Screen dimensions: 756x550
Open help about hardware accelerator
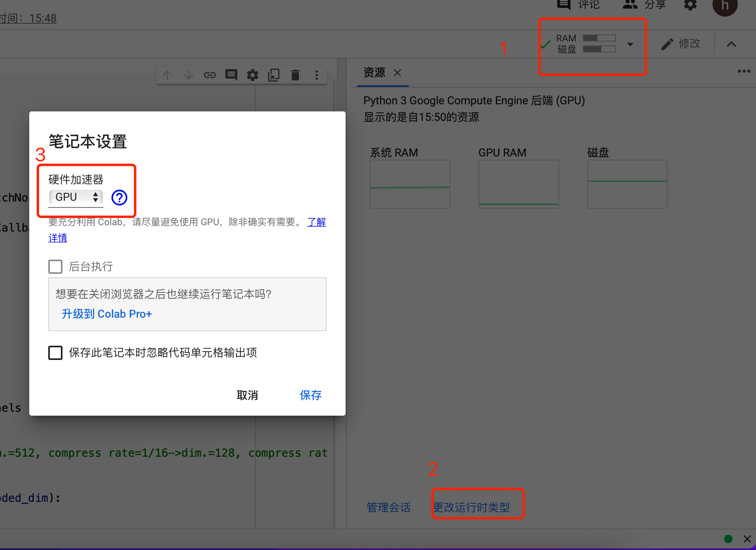[119, 197]
